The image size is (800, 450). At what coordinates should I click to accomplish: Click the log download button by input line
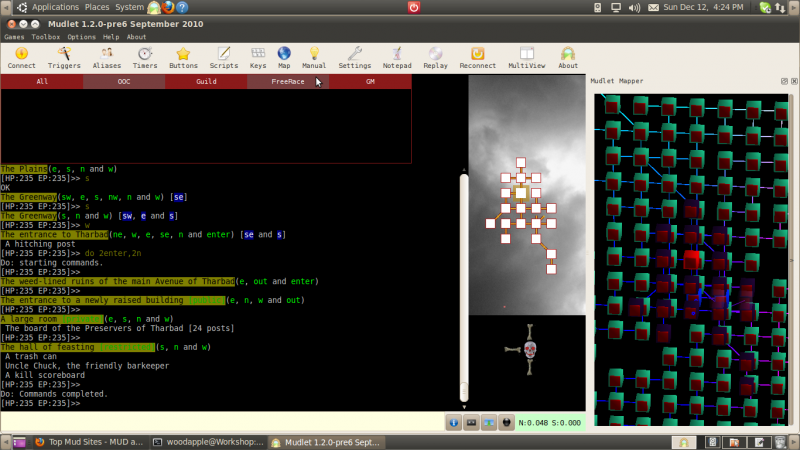coord(489,423)
